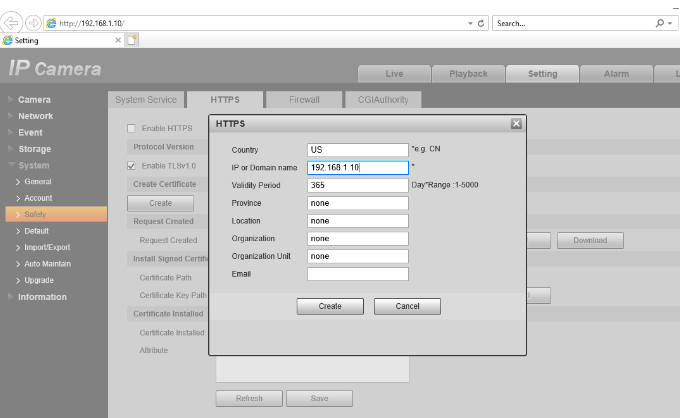Click the Refresh button
680x418 pixels.
(249, 398)
